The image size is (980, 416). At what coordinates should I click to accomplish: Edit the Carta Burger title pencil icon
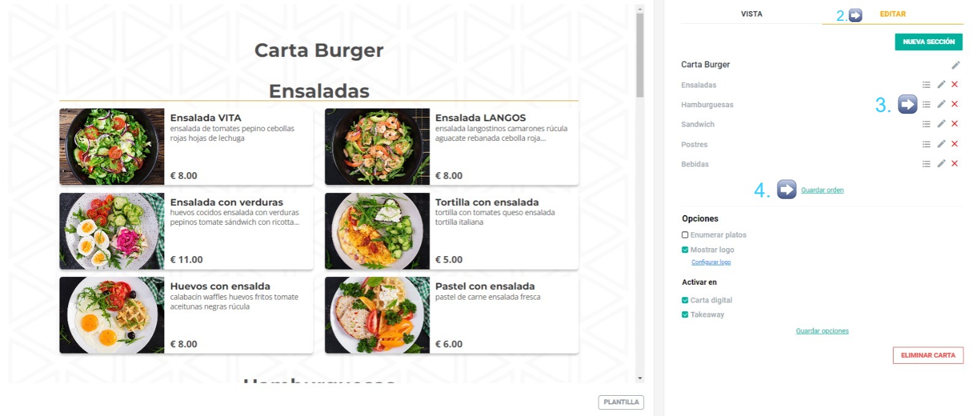tap(955, 65)
